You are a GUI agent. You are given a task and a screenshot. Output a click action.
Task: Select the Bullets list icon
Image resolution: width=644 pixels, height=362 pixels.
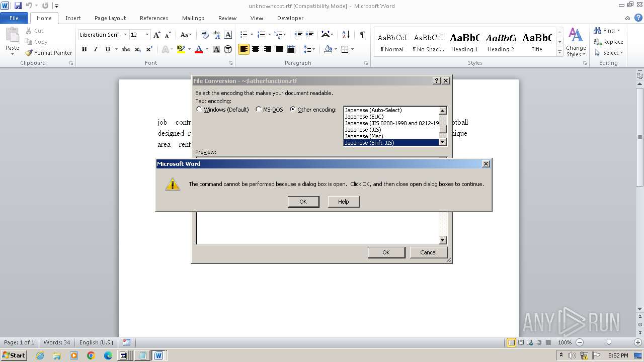[x=244, y=35]
